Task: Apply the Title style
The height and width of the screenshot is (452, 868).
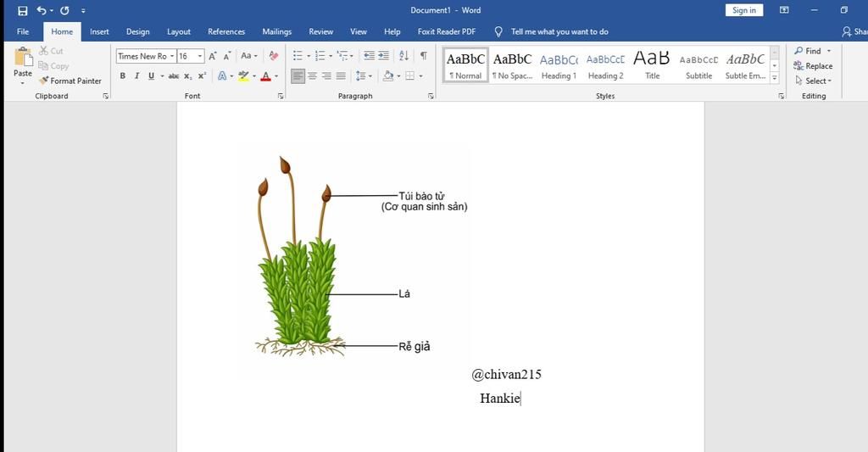Action: point(652,65)
